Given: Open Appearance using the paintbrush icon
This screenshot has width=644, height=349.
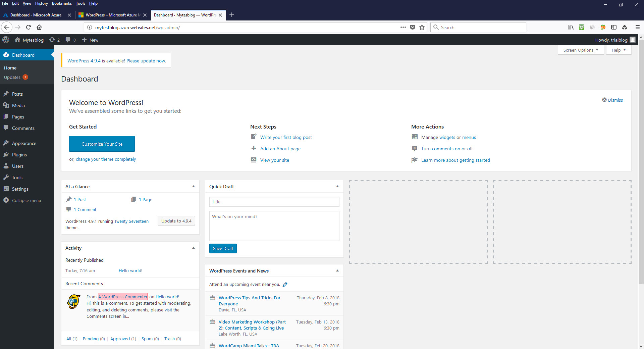Looking at the screenshot, I should tap(7, 143).
